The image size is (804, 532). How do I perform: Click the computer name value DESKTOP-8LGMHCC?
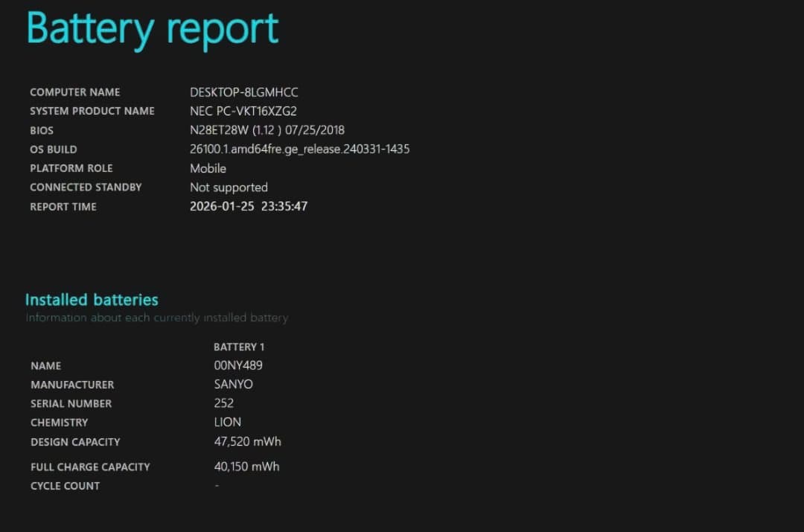click(x=244, y=92)
